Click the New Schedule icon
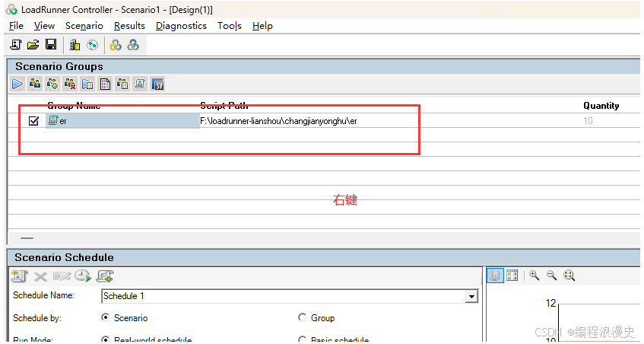This screenshot has height=344, width=644. [18, 276]
